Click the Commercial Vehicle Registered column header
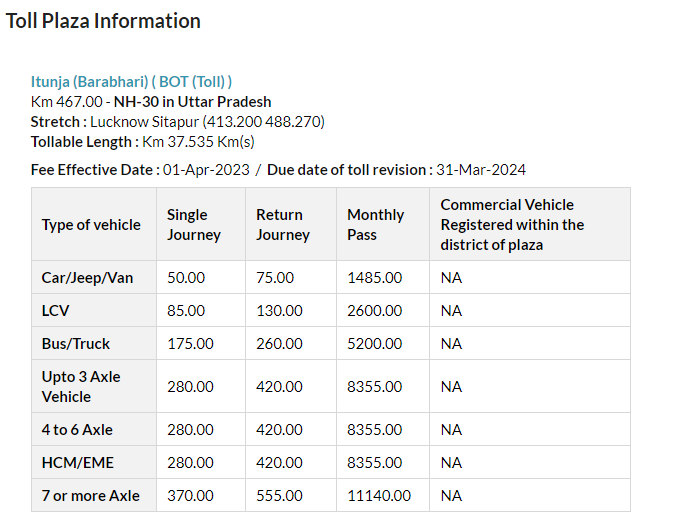This screenshot has height=515, width=676. [512, 225]
